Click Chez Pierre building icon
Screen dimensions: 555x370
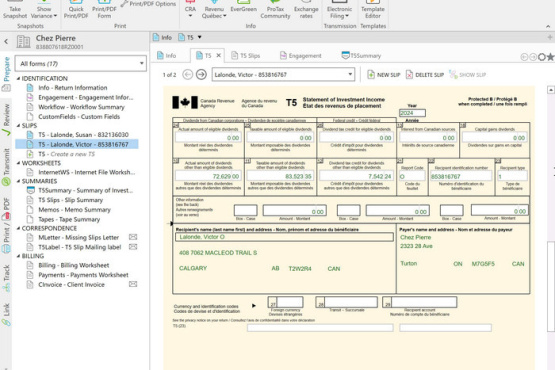pos(23,41)
